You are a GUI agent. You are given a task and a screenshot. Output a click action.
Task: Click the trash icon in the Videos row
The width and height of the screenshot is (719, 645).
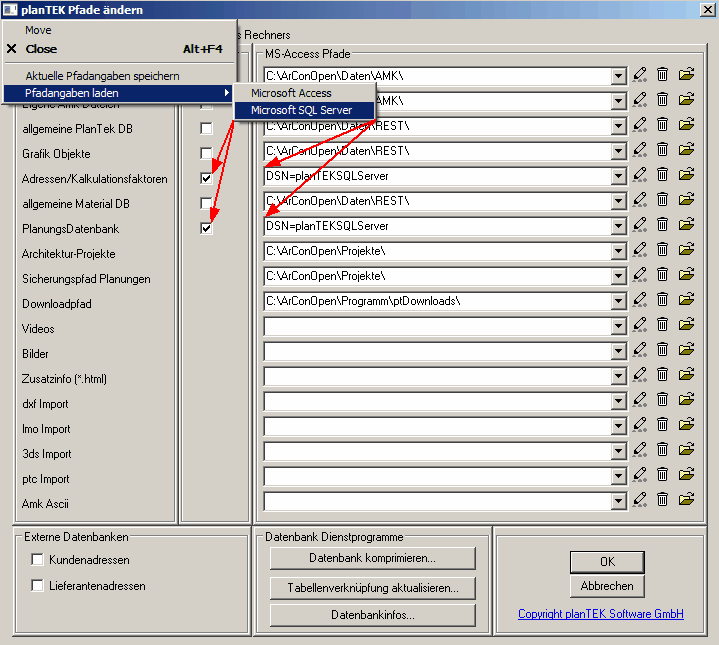coord(662,325)
